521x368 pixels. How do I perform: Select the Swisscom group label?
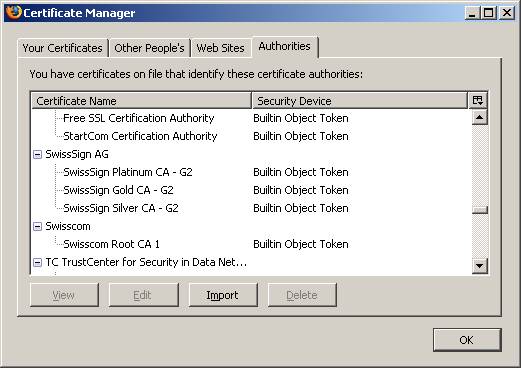(x=68, y=226)
